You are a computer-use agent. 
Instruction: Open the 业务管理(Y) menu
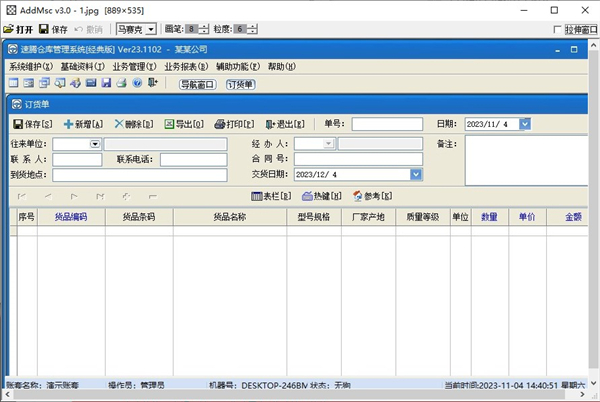(x=134, y=67)
